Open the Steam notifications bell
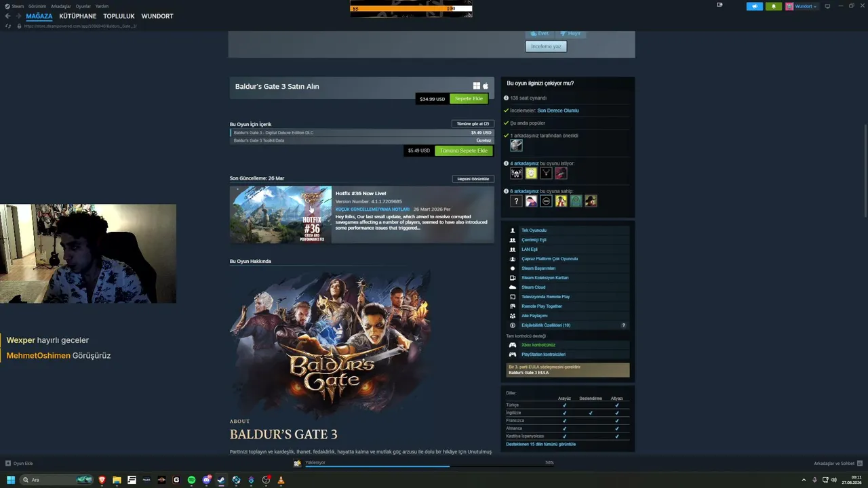The image size is (868, 488). 774,6
